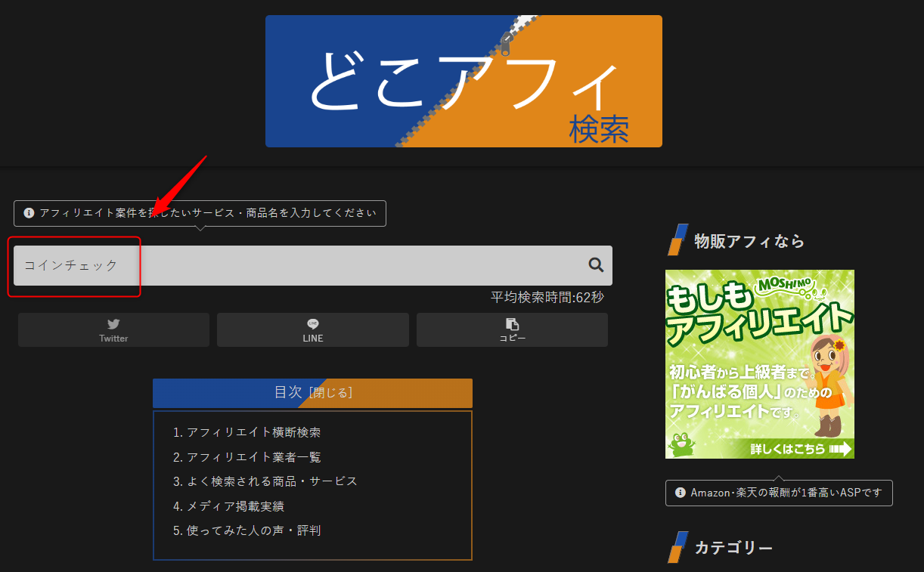The height and width of the screenshot is (572, 924).
Task: Click the カテゴリー sidebar heading
Action: coord(733,548)
